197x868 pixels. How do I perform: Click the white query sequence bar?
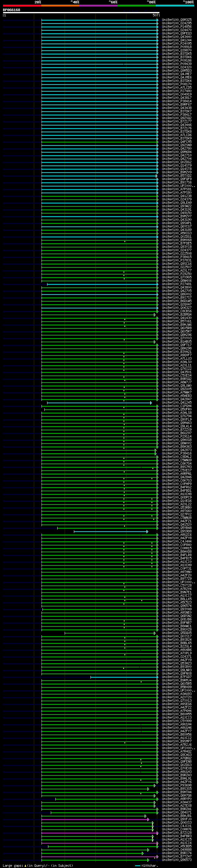point(81,13)
